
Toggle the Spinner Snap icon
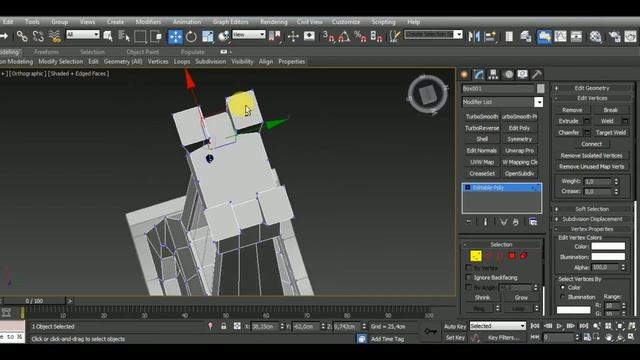(376, 37)
